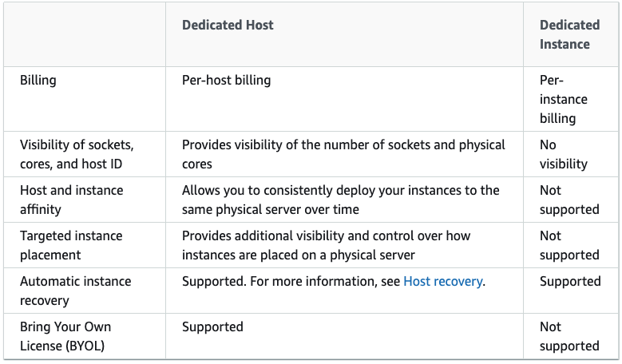622x364 pixels.
Task: Select the Targeted instance placement label
Action: [x=71, y=245]
